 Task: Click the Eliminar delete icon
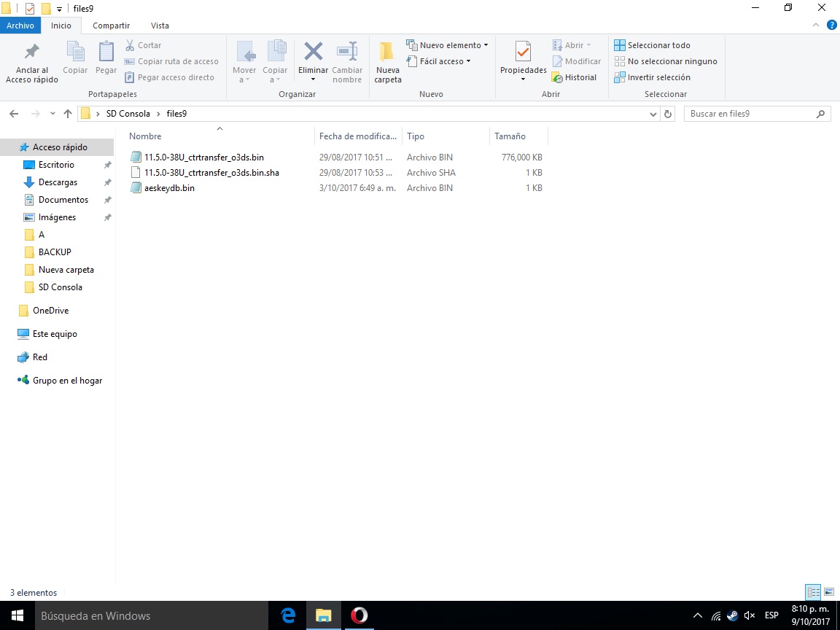313,52
